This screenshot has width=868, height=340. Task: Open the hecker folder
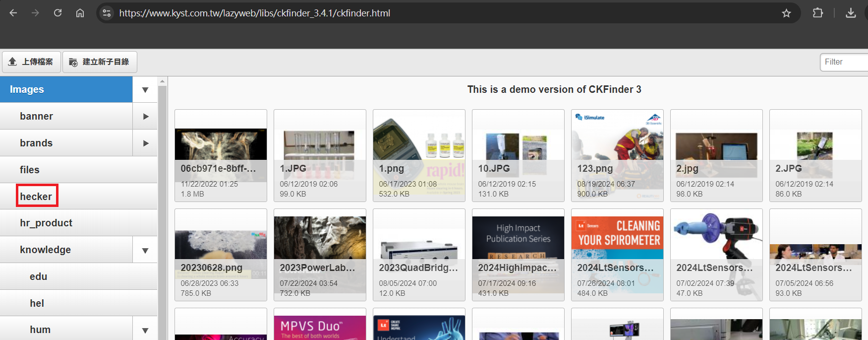79,197
